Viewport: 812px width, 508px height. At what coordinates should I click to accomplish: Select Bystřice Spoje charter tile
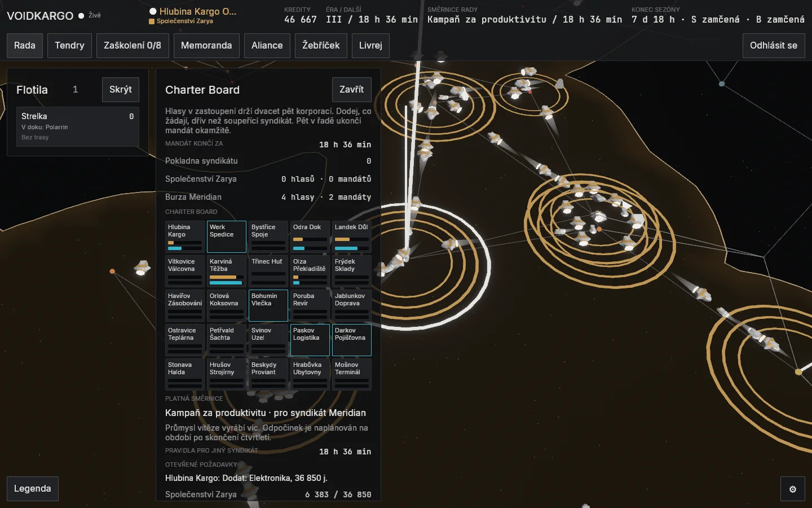pos(268,237)
